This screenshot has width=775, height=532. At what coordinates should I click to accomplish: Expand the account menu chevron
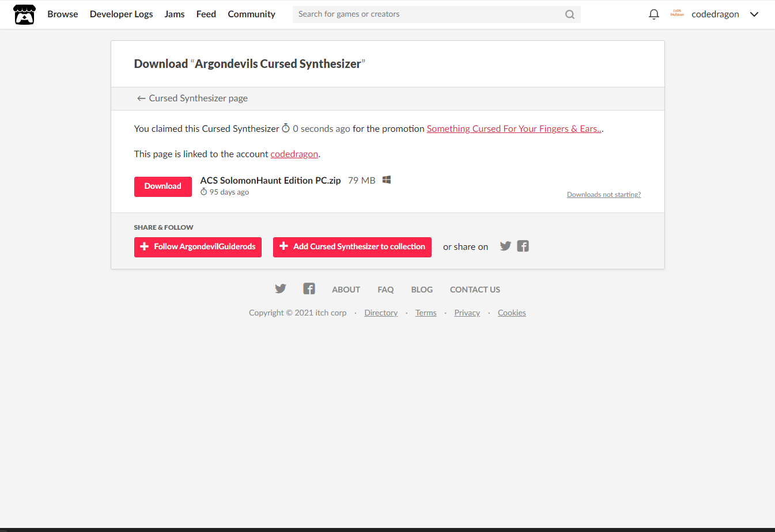(754, 14)
